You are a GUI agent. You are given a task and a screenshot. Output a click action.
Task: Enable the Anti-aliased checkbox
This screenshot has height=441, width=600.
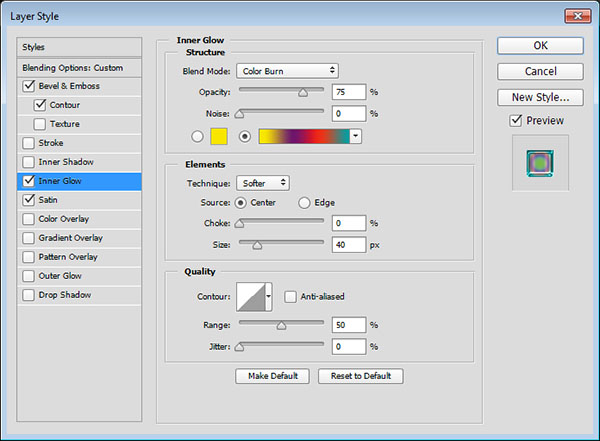[x=290, y=296]
